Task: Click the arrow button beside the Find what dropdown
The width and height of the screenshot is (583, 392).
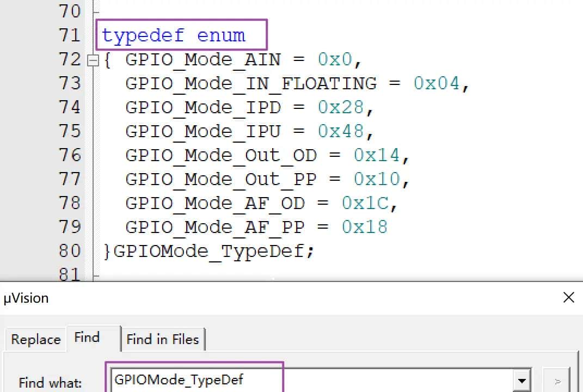Action: tap(557, 381)
